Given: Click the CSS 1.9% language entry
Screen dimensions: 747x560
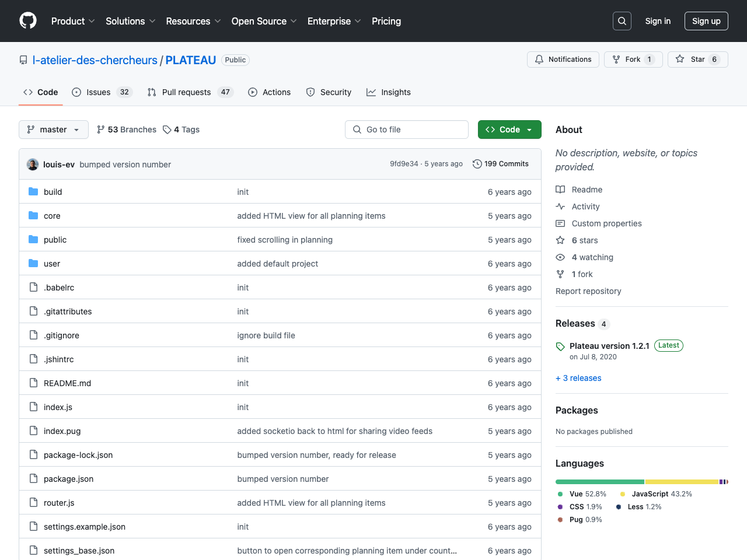Looking at the screenshot, I should [580, 507].
